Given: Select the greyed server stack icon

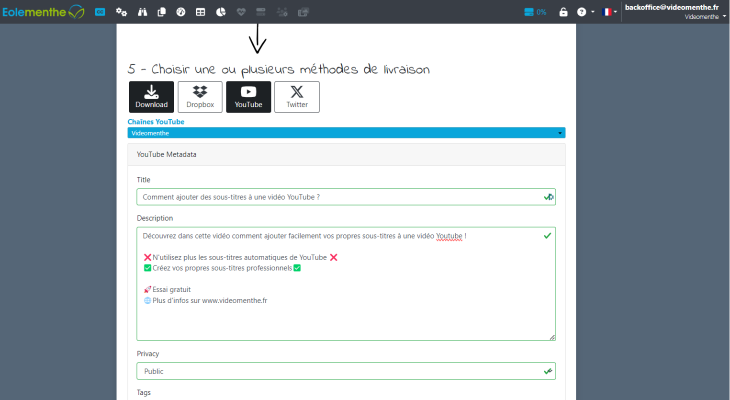Looking at the screenshot, I should click(261, 12).
